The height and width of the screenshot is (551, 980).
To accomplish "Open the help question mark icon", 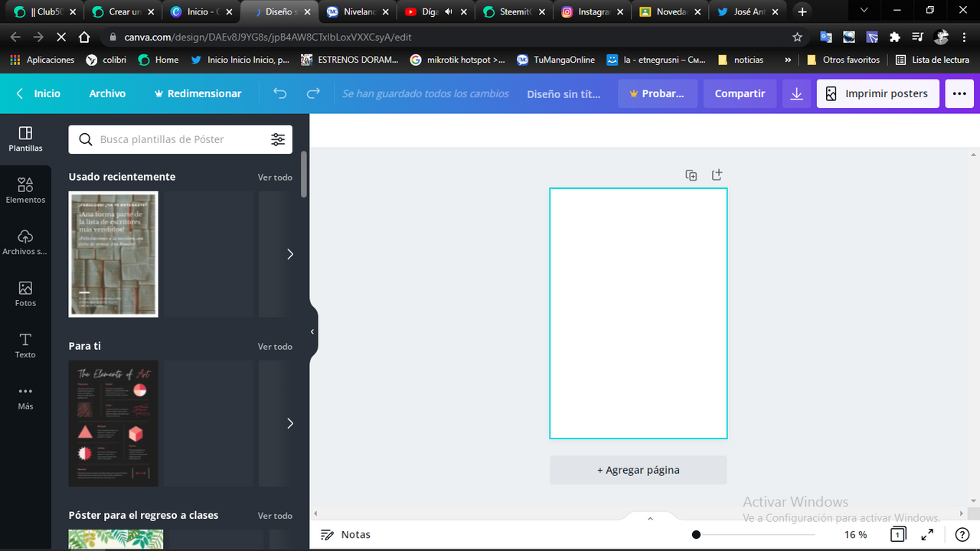I will [962, 534].
